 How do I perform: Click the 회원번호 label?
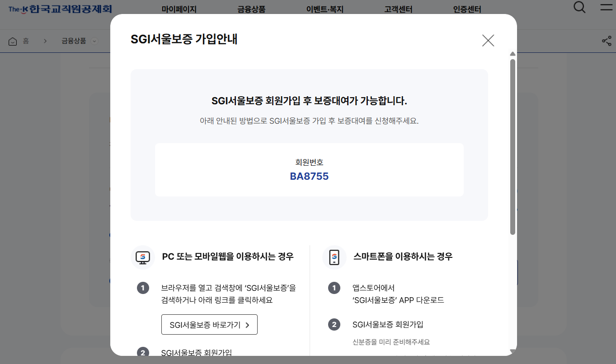pyautogui.click(x=309, y=162)
